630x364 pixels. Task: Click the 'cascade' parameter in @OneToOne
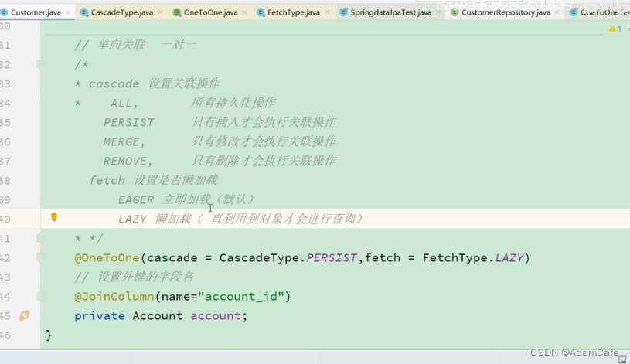tap(172, 257)
